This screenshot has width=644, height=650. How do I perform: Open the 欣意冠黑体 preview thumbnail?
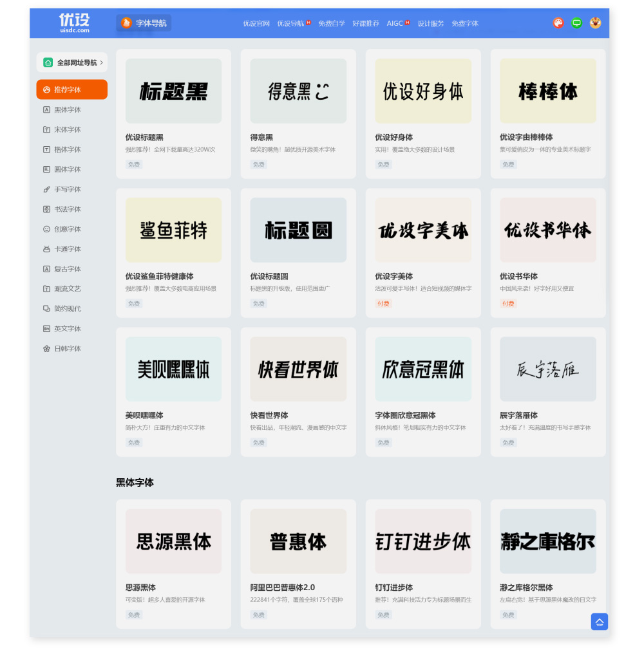coord(423,369)
